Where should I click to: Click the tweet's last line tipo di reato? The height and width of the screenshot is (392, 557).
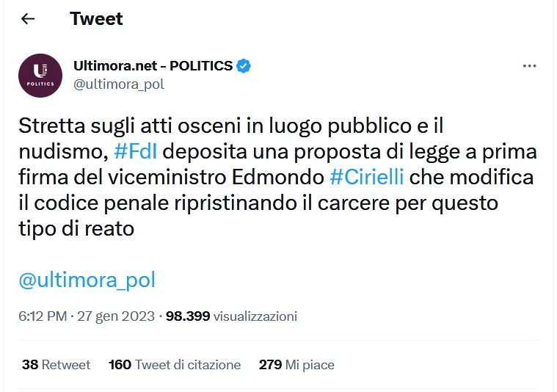[x=76, y=228]
